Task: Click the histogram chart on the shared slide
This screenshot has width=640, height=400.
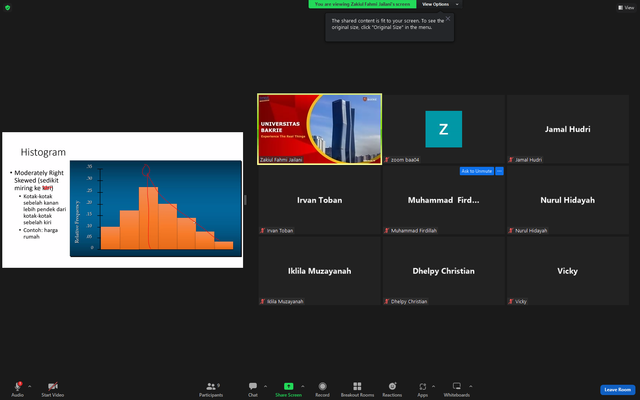Action: [x=156, y=209]
